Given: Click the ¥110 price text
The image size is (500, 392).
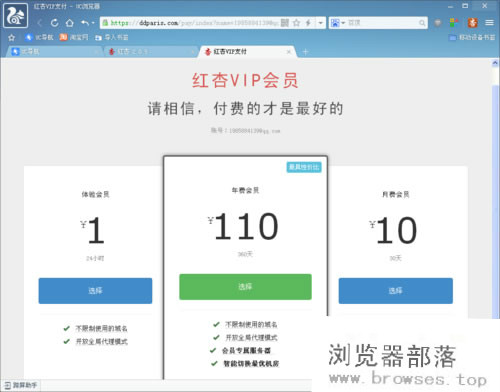Looking at the screenshot, I should click(x=243, y=227).
